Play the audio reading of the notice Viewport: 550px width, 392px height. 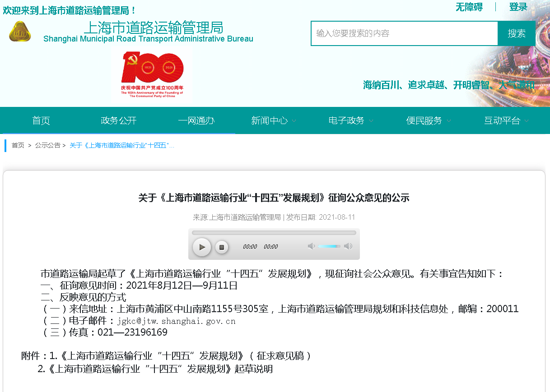click(202, 247)
